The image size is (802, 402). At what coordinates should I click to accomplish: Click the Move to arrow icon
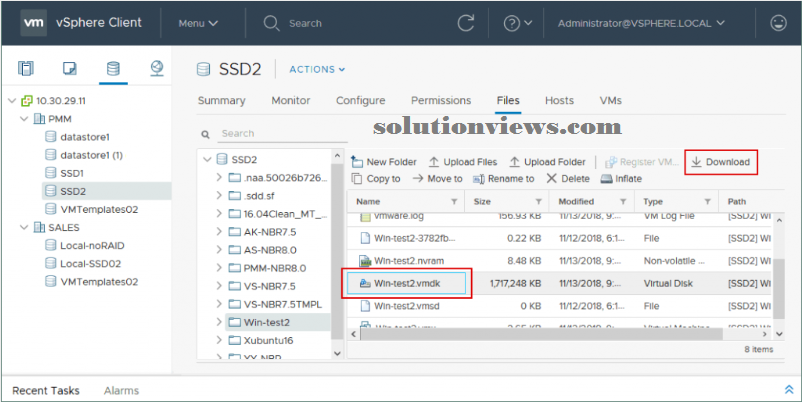tap(417, 178)
